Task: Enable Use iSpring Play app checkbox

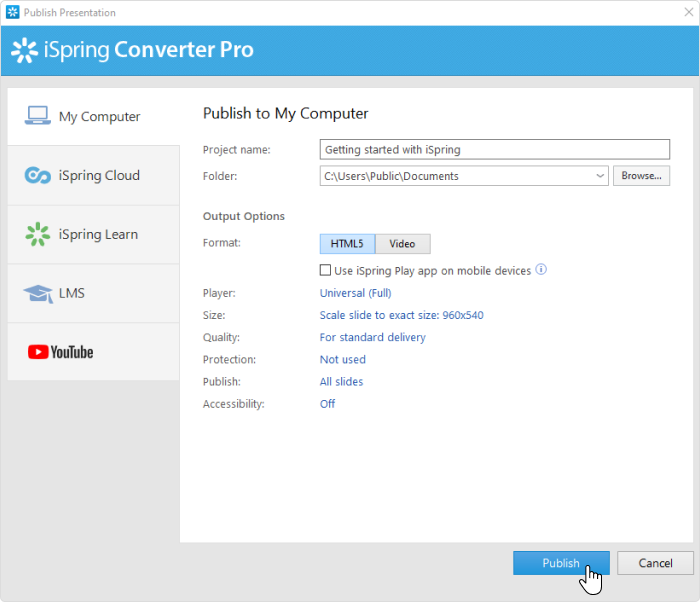Action: click(325, 270)
